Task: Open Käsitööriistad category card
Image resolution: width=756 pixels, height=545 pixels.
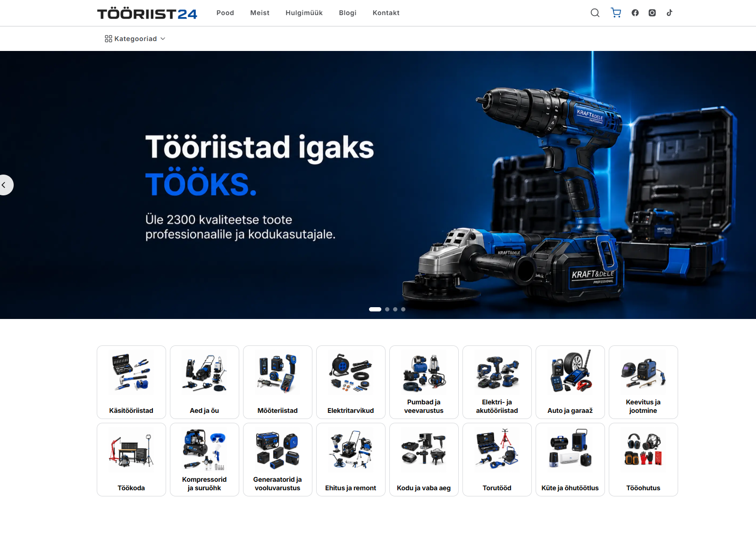Action: point(131,382)
